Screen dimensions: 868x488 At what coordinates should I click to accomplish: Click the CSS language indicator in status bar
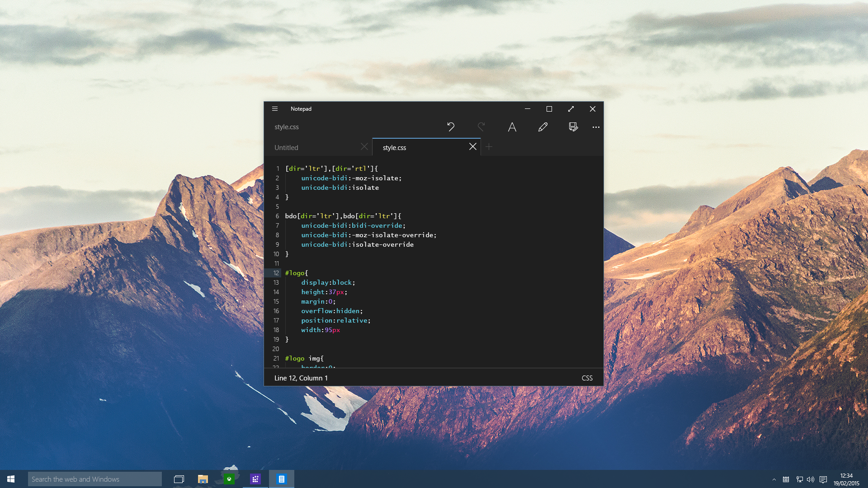click(x=587, y=378)
